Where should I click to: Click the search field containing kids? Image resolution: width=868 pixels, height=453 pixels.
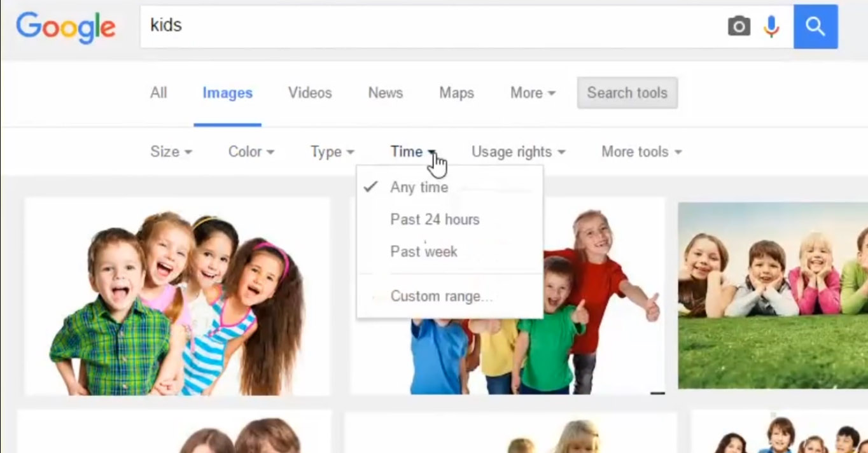pos(433,26)
